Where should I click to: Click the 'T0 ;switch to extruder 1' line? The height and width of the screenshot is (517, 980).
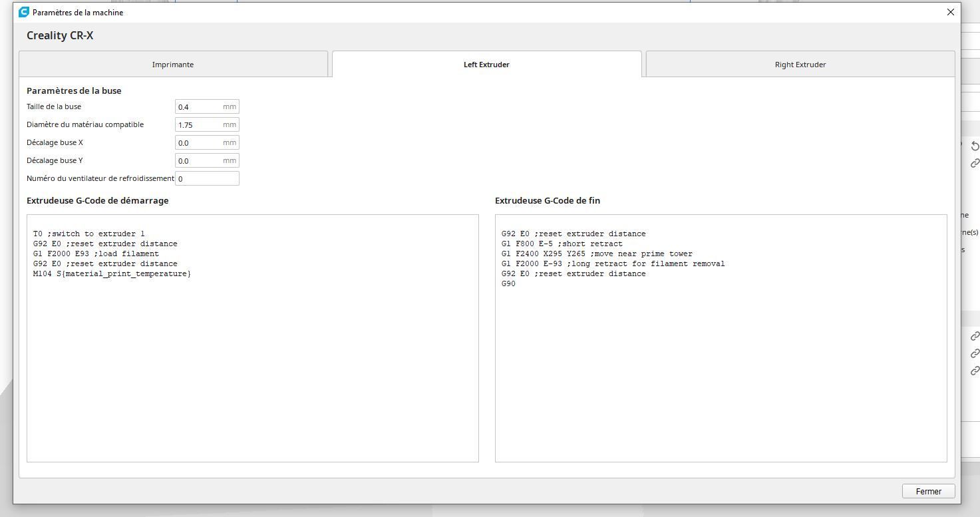[x=89, y=234]
